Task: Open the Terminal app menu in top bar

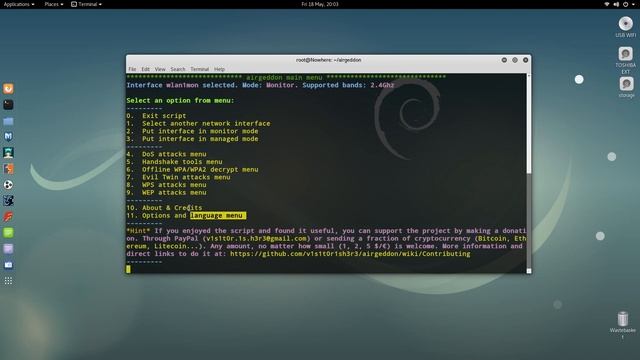Action: pos(86,4)
